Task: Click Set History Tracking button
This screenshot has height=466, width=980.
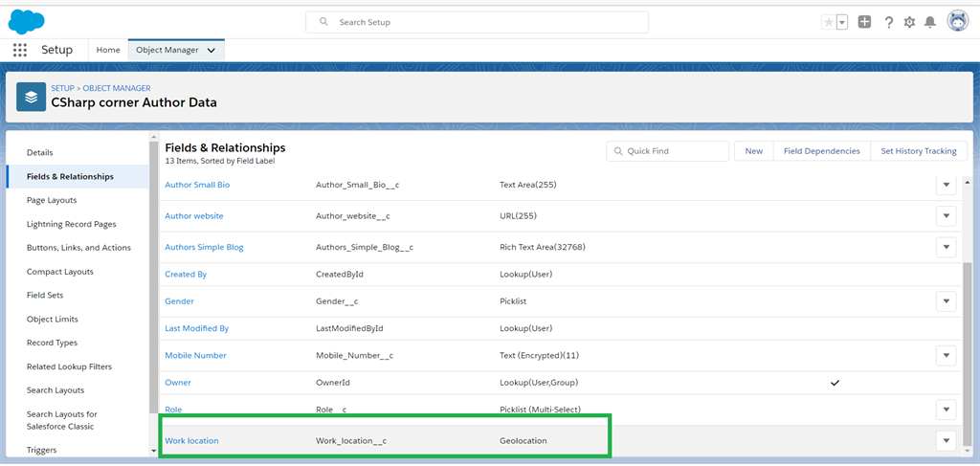Action: pos(919,151)
